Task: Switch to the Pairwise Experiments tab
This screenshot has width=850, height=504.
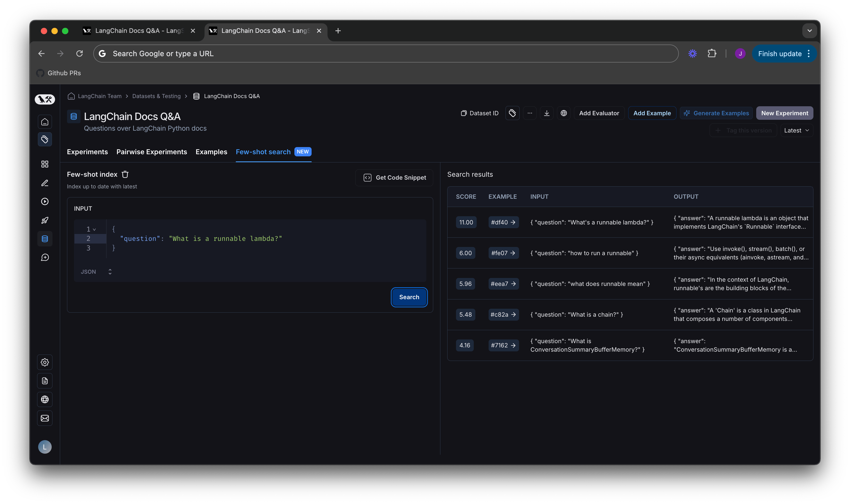Action: [x=152, y=152]
